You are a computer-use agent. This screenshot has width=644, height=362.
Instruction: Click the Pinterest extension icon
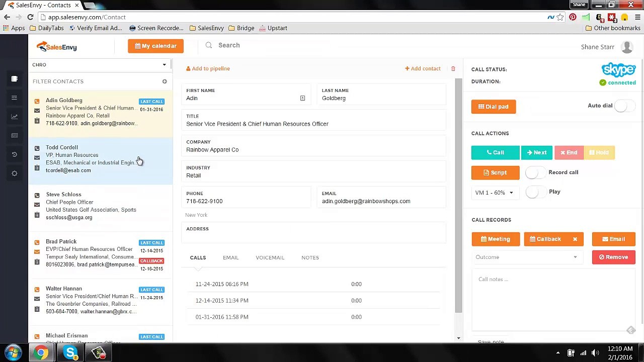pos(573,17)
